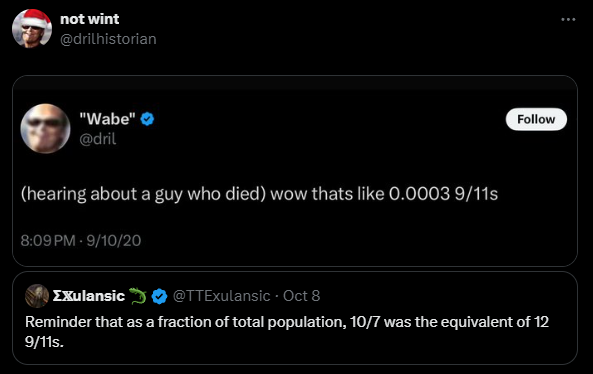
Task: Follow the "Wabe" account
Action: tap(536, 119)
